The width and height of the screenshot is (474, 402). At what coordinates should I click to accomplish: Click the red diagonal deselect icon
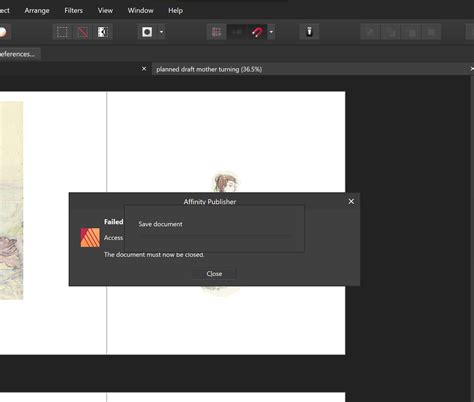pos(83,32)
